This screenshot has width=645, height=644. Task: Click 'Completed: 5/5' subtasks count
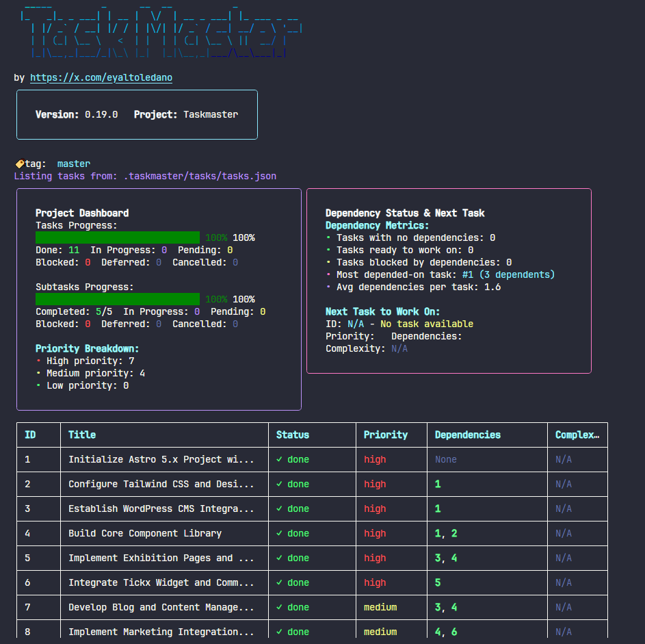pyautogui.click(x=74, y=312)
